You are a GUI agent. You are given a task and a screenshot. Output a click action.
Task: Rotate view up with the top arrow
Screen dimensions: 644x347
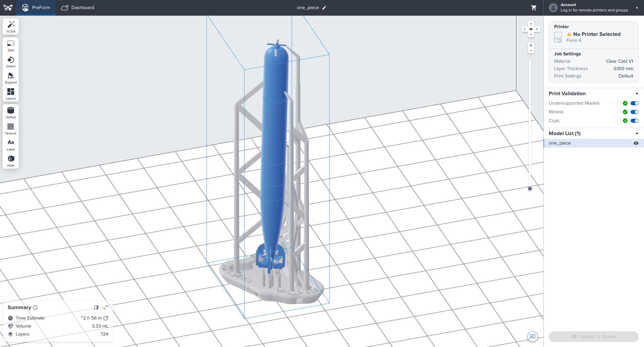click(x=531, y=24)
